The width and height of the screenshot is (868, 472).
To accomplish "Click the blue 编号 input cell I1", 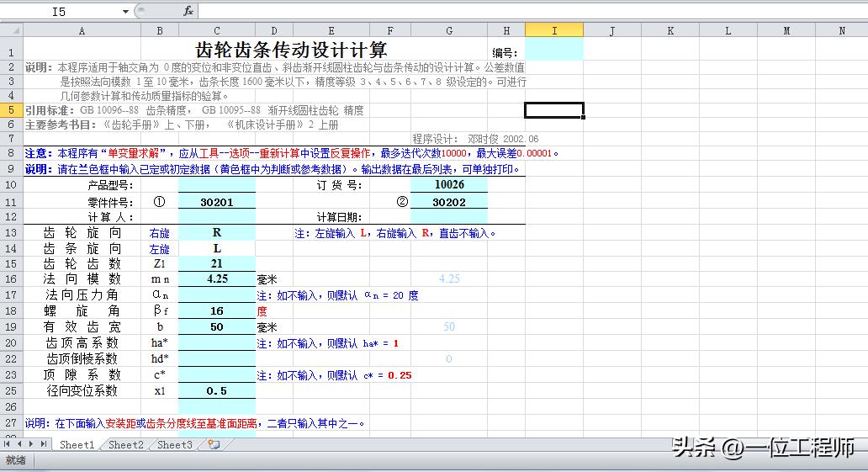I will (554, 49).
